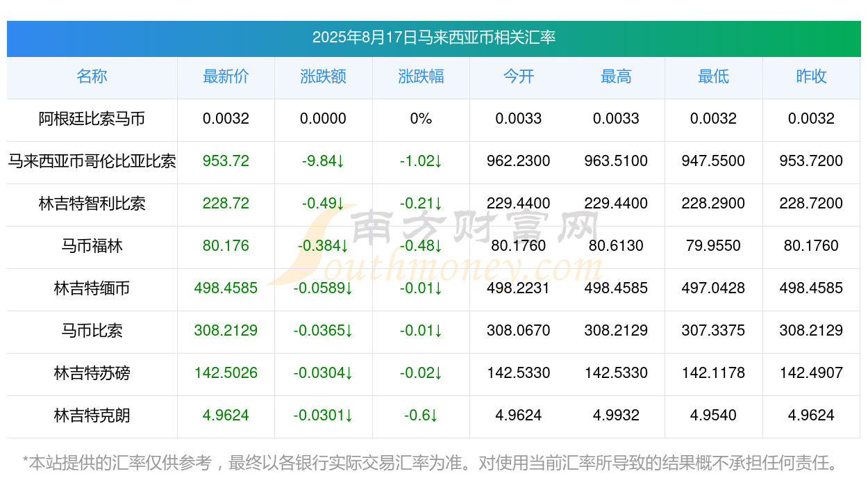
Task: Click low value 142.1178
Action: 713,373
